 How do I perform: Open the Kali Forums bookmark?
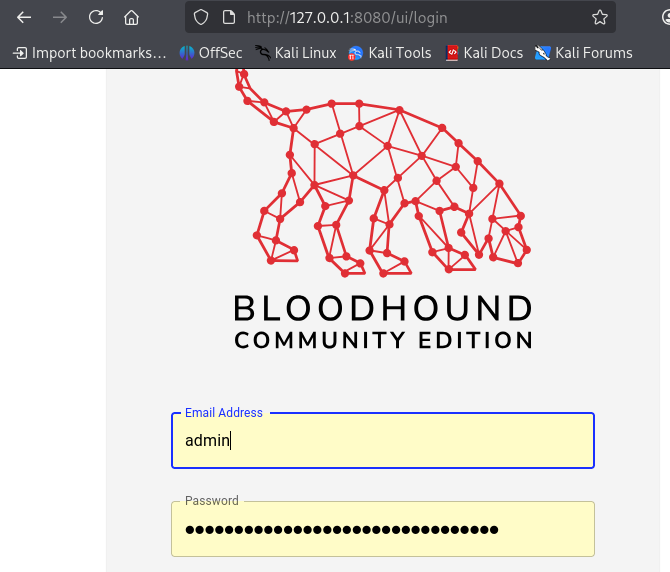pos(583,53)
